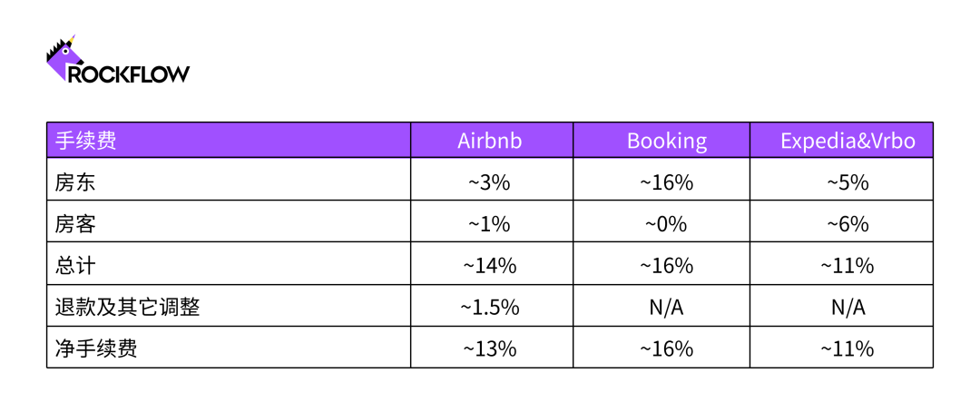Click the 房客 row label

[x=76, y=224]
